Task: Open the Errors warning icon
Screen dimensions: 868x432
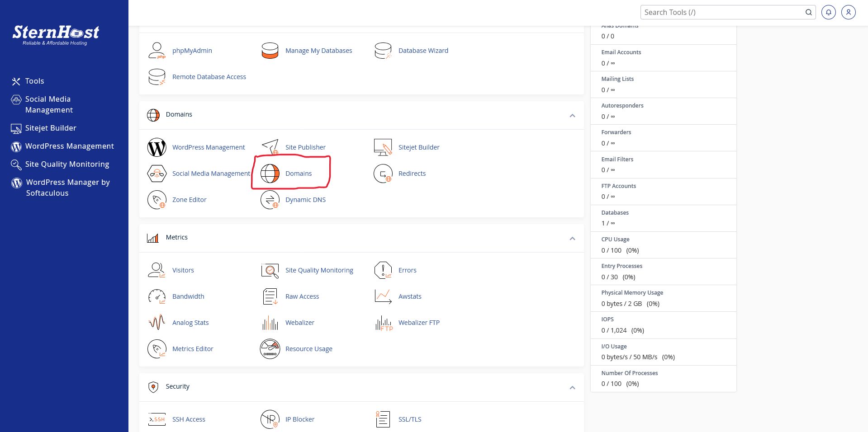Action: click(x=383, y=270)
